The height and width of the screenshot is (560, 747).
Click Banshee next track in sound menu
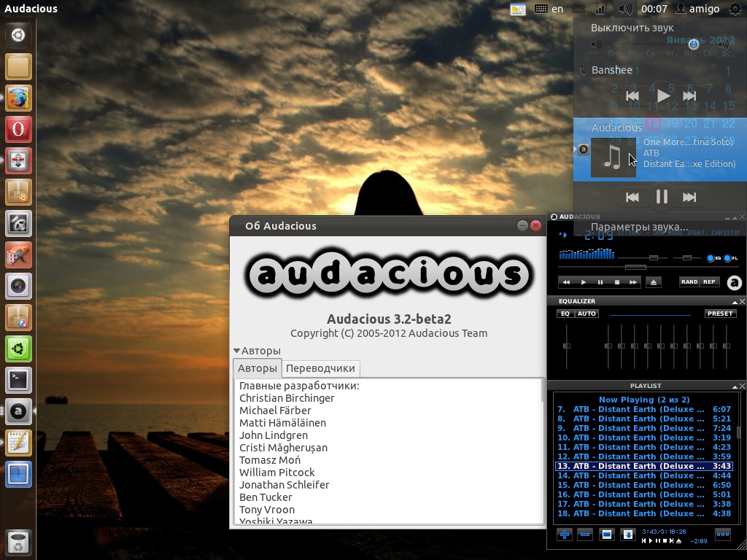point(690,96)
